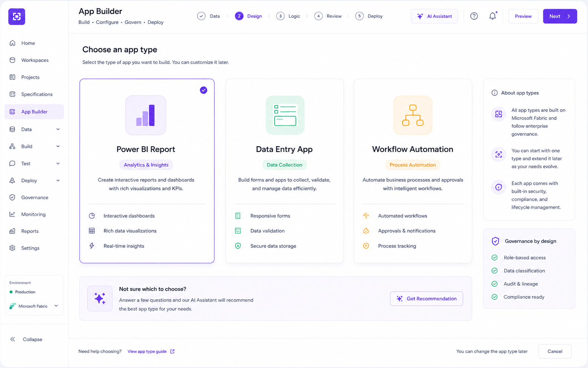Click the App Builder logo icon
Screen dimensions: 588x368
coord(17,17)
